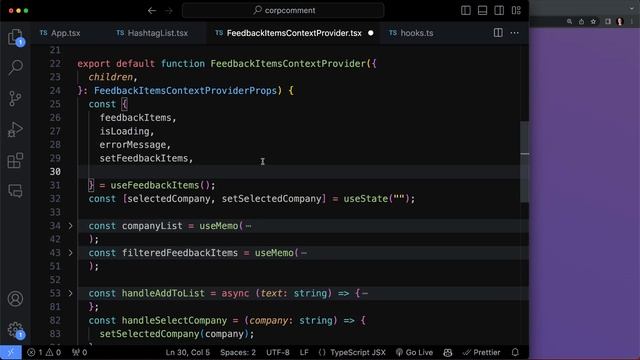Open the Manage gear icon
640x360 pixels.
pos(16,330)
